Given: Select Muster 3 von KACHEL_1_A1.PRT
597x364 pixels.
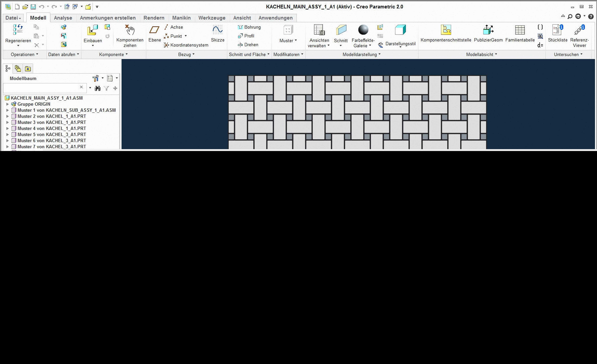Looking at the screenshot, I should (x=52, y=122).
